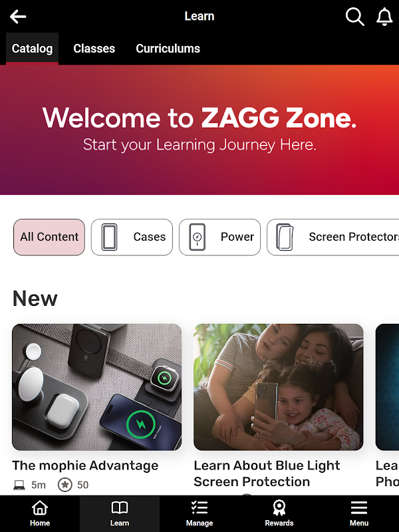This screenshot has width=399, height=532.
Task: Tap the family selfie course thumbnail
Action: pyautogui.click(x=279, y=387)
